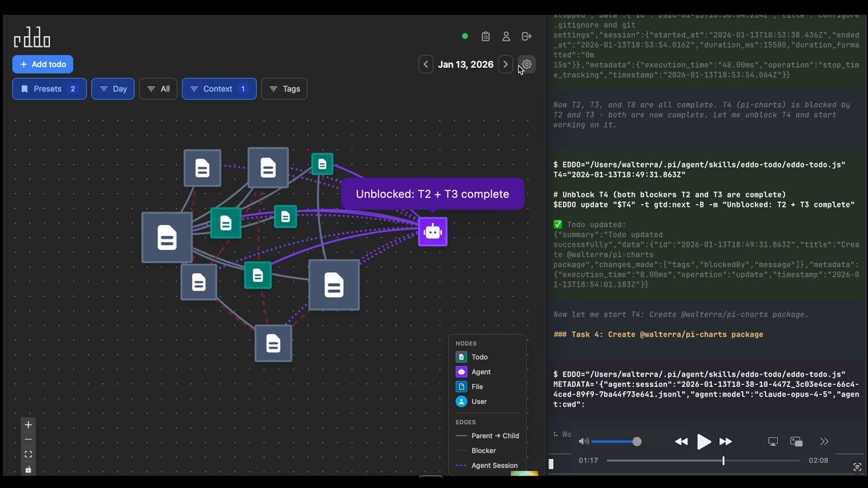Click the Parent → Child edge legend
The height and width of the screenshot is (488, 868).
pyautogui.click(x=487, y=436)
